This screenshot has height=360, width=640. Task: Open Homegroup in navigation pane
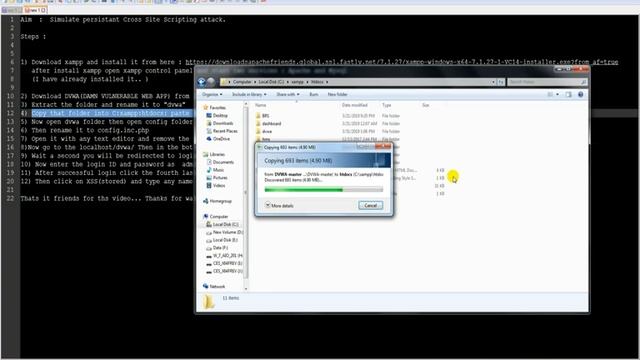point(218,201)
